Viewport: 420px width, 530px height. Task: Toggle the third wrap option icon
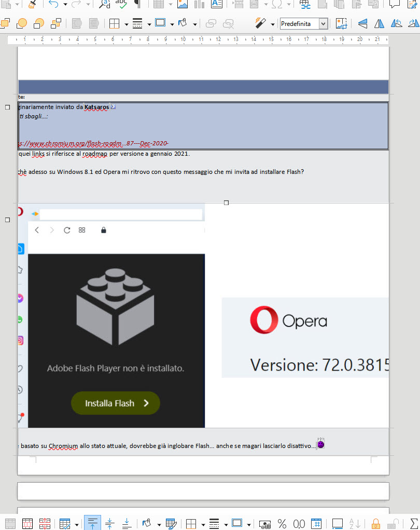pyautogui.click(x=39, y=23)
